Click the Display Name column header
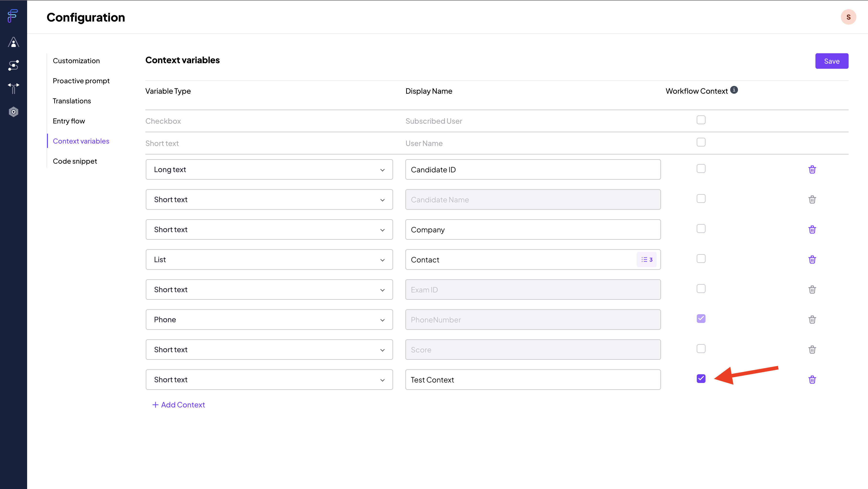This screenshot has width=868, height=489. click(429, 91)
